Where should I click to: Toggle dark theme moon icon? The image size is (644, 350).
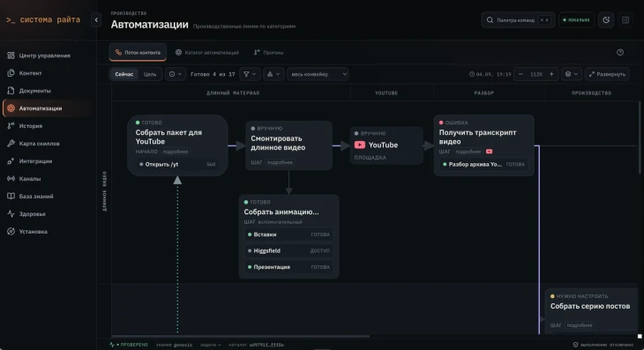coord(606,19)
